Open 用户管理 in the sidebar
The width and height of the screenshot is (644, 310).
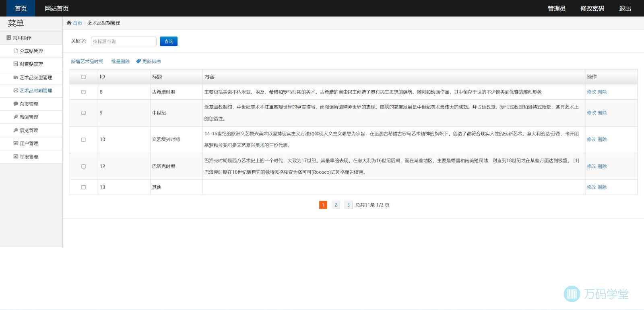pyautogui.click(x=31, y=143)
